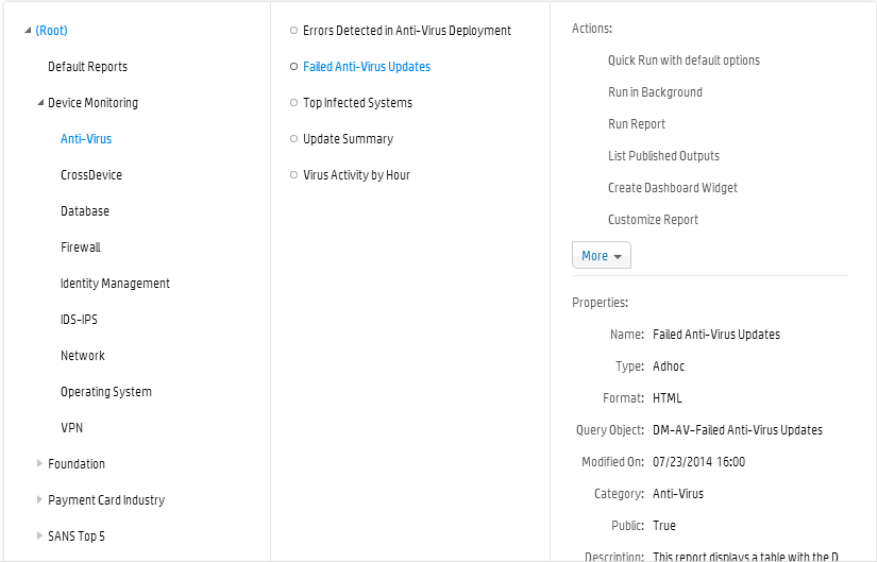Select the Firewall category
Image resolution: width=877 pixels, height=562 pixels.
(x=80, y=247)
